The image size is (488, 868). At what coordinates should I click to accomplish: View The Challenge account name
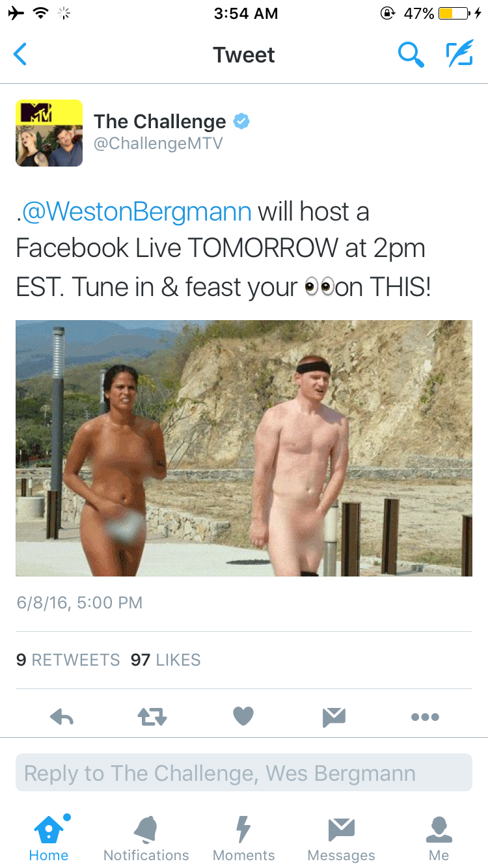pos(160,122)
